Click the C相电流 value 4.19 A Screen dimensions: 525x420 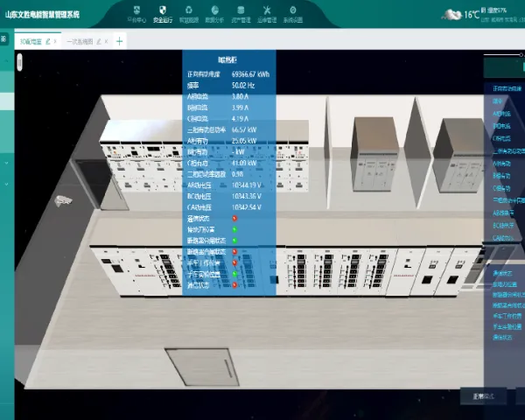[x=240, y=119]
